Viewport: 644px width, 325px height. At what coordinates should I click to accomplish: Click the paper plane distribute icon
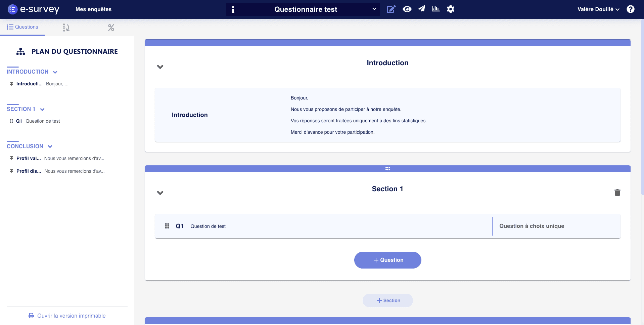coord(421,9)
